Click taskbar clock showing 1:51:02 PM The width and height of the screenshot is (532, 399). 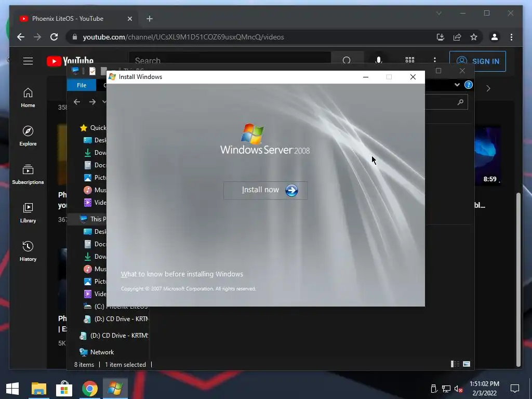coord(484,389)
